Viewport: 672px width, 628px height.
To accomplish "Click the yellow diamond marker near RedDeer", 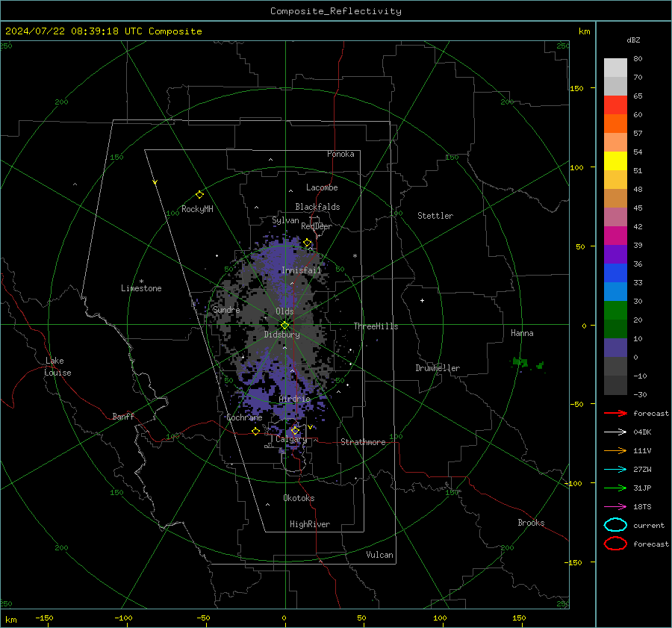I will pos(307,243).
